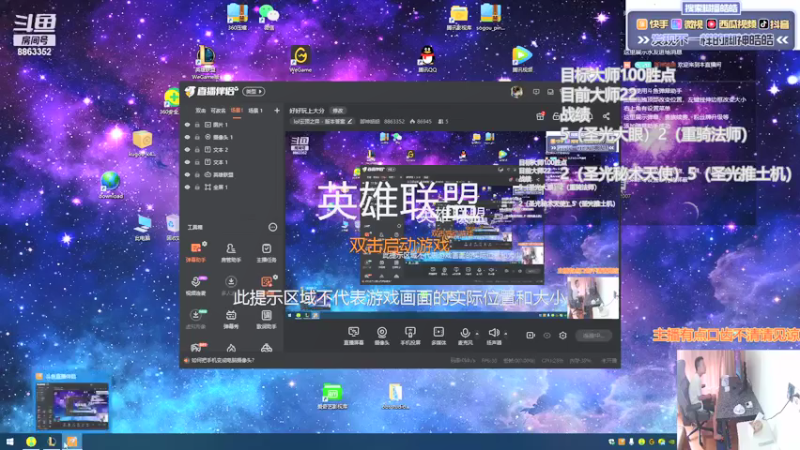The image size is (800, 450).
Task: Expand the microphone volume arrow
Action: pyautogui.click(x=477, y=334)
